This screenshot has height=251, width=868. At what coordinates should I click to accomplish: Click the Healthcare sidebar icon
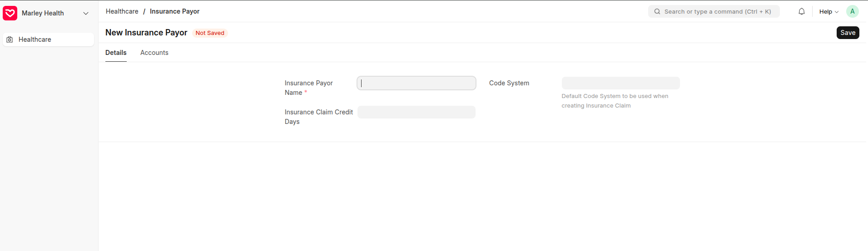coord(10,39)
